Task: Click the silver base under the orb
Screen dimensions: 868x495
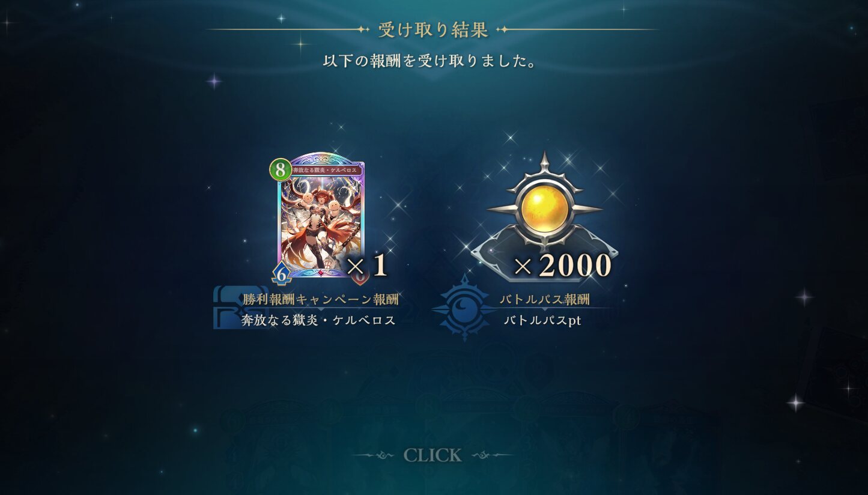Action: coord(545,252)
